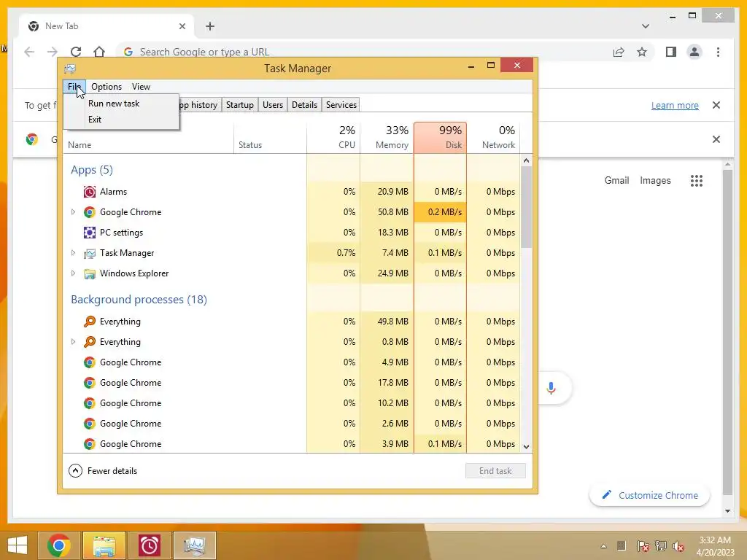Open the Images link
The image size is (747, 560).
coord(655,181)
